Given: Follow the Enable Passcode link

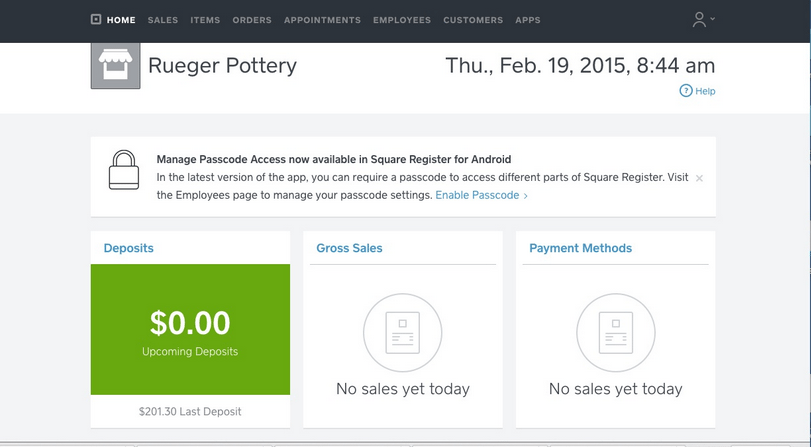Looking at the screenshot, I should (x=477, y=195).
